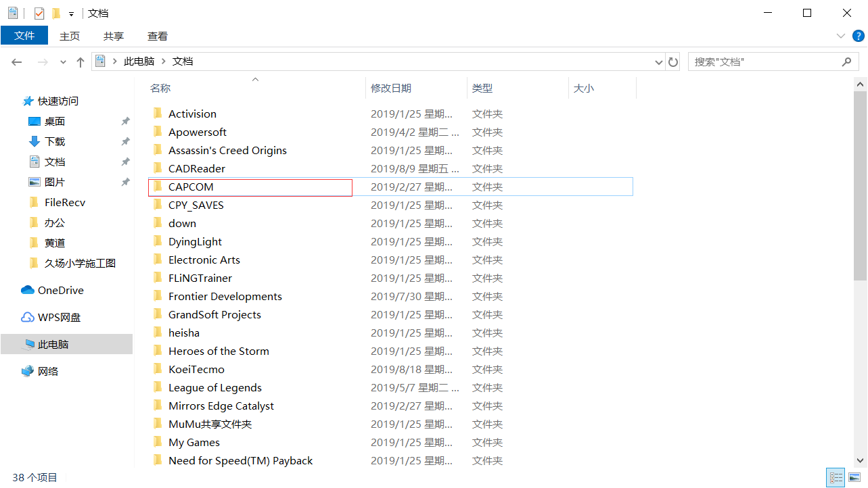Screen dimensions: 868x488
Task: Open the Quick Access Toolbar dropdown
Action: [x=71, y=14]
